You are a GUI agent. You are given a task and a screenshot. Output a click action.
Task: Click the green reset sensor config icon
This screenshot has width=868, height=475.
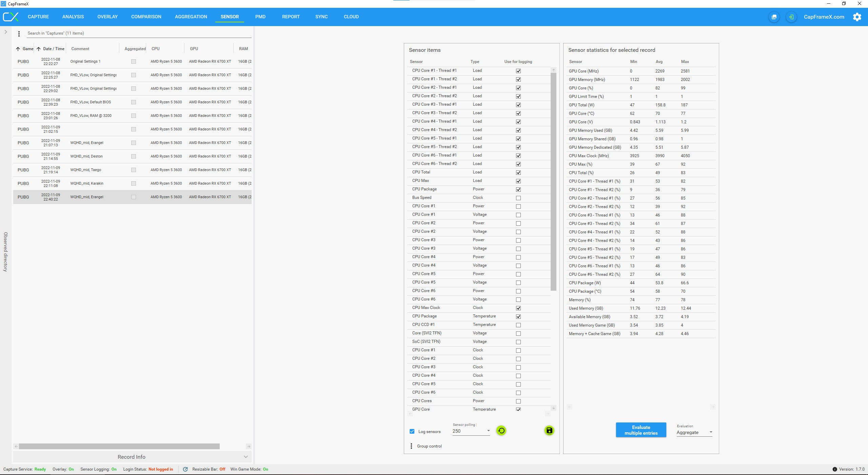click(501, 431)
